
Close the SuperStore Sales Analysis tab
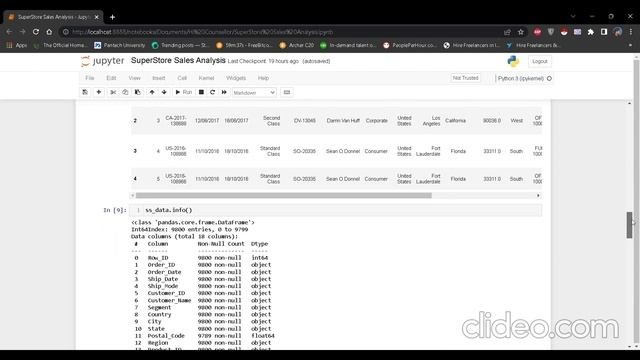(97, 17)
